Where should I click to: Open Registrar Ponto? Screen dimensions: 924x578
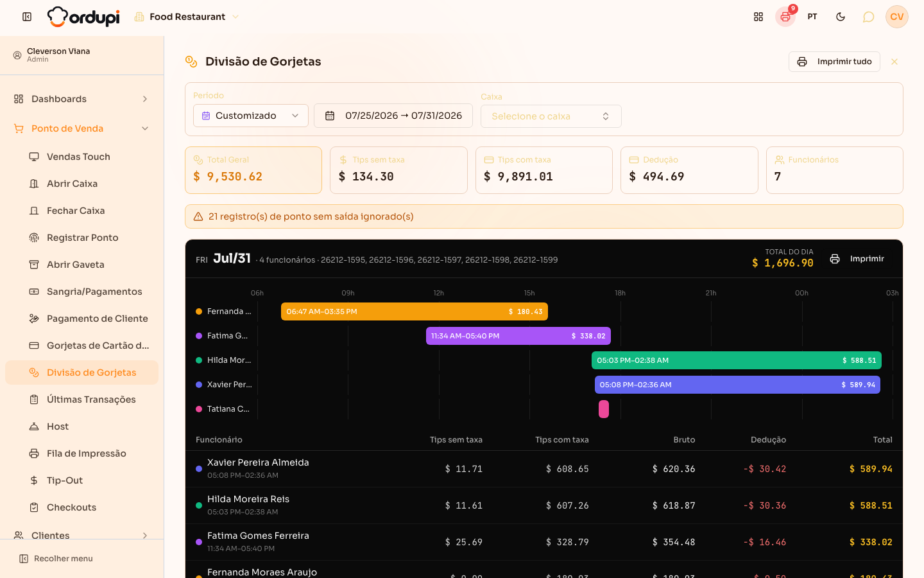click(81, 238)
